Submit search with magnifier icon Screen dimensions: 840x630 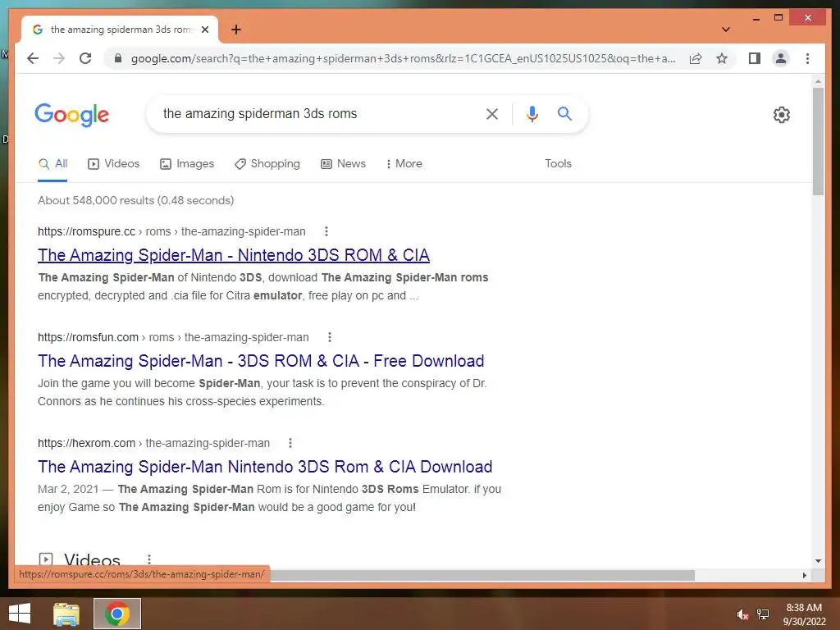click(x=564, y=113)
